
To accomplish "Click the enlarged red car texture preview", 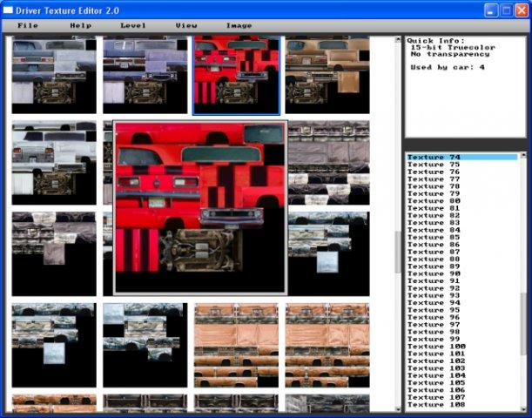I will [200, 207].
